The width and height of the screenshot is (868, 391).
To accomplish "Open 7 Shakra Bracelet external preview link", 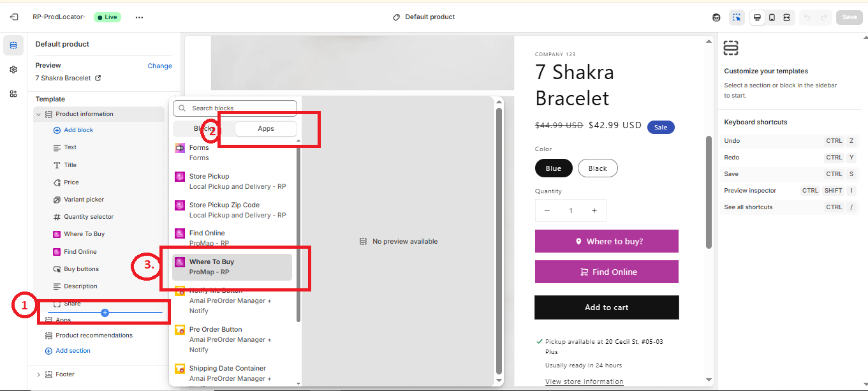I will (98, 78).
